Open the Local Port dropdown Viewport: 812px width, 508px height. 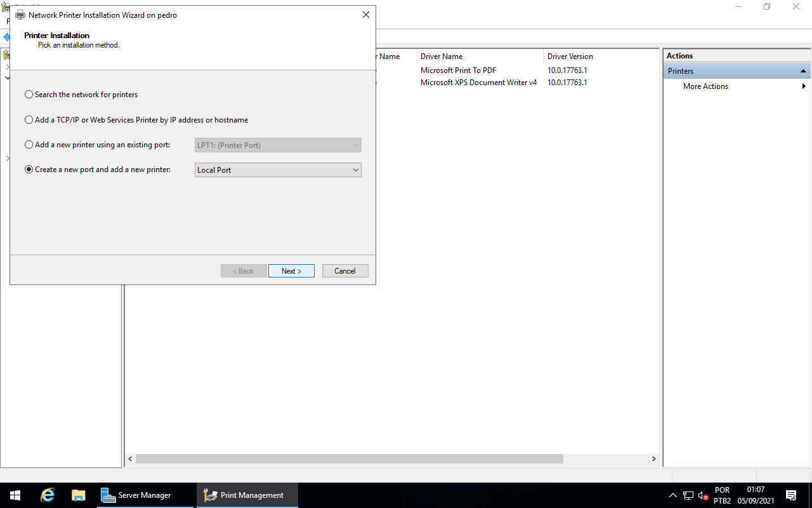pos(278,170)
